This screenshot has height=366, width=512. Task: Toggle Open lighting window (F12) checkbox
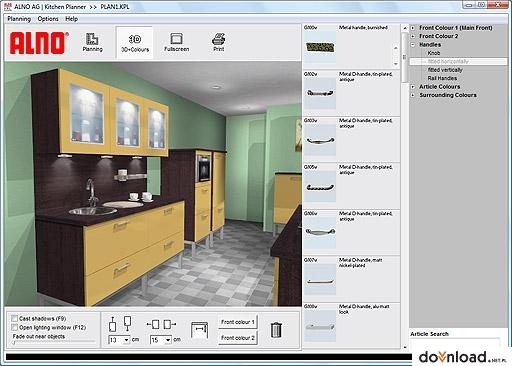[14, 327]
